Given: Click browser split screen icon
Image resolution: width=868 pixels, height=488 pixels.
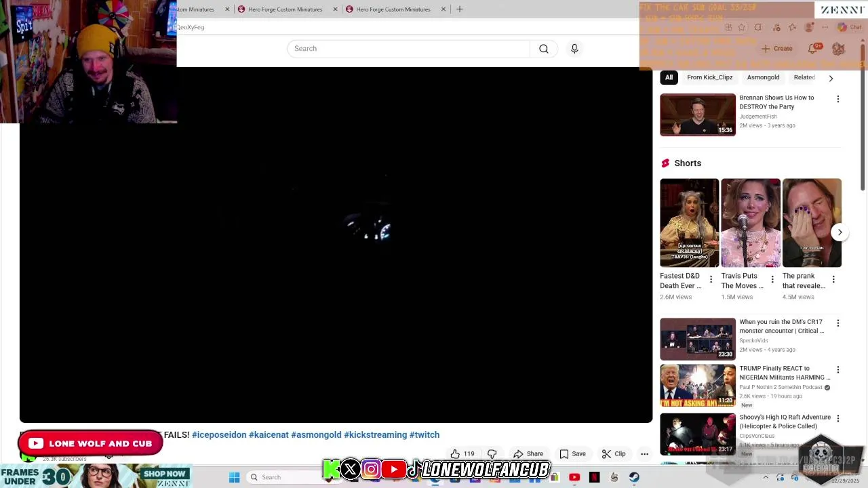Looking at the screenshot, I should (728, 27).
